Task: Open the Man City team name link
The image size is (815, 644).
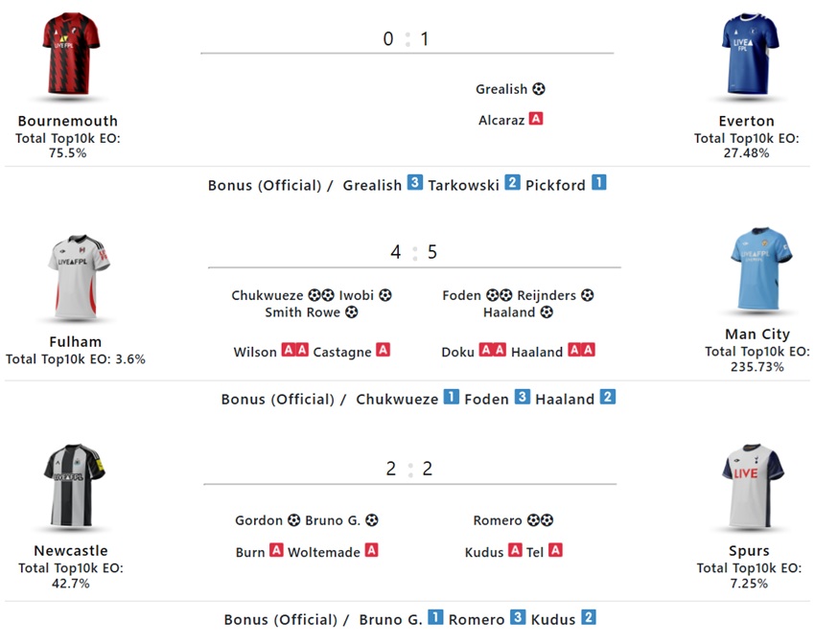Action: click(x=757, y=333)
